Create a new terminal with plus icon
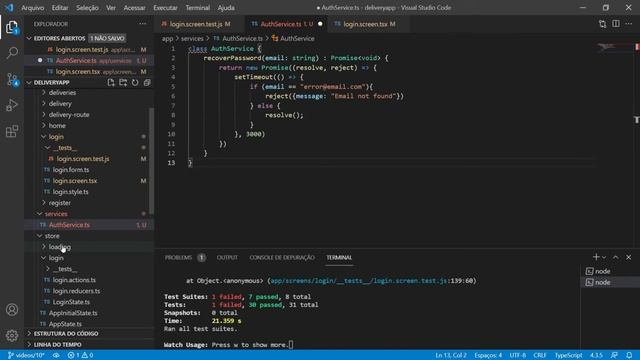 coord(596,257)
